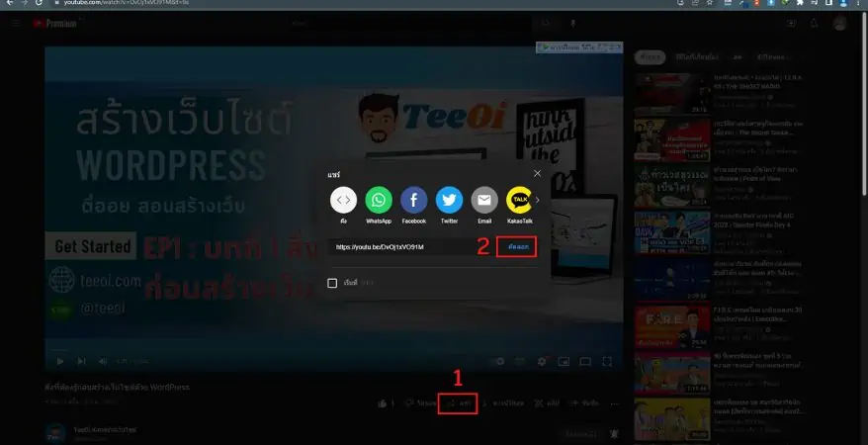The image size is (868, 445).
Task: Click the Embed icon in share dialog
Action: click(x=343, y=200)
